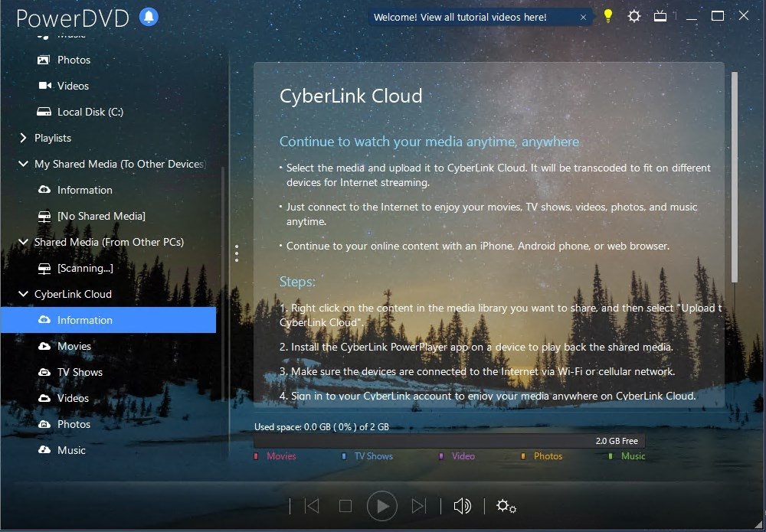Expand the Playlists section
Image resolution: width=766 pixels, height=532 pixels.
click(23, 138)
